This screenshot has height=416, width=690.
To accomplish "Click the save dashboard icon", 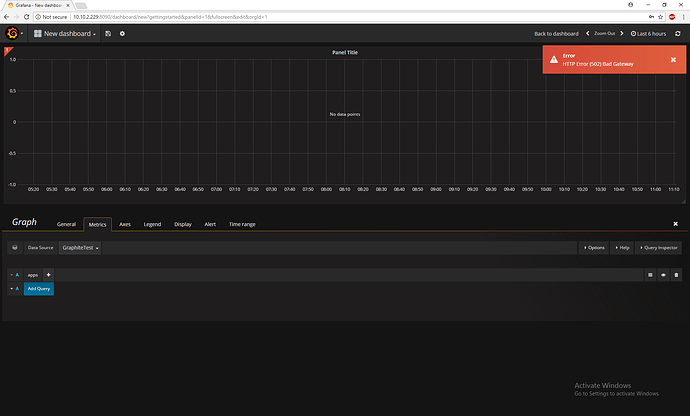I will (108, 33).
